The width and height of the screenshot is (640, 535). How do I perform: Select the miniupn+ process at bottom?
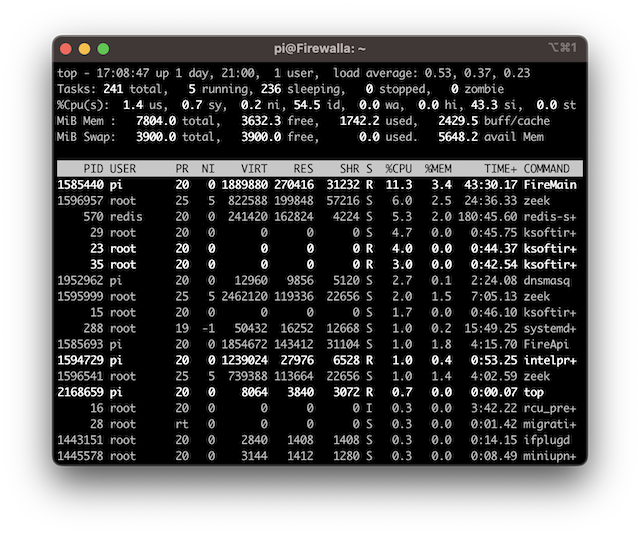point(550,457)
